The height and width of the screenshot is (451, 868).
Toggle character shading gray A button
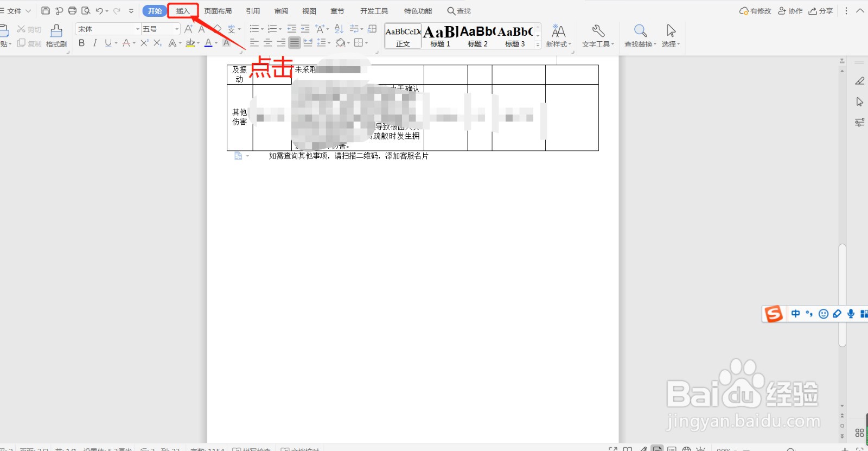(227, 43)
